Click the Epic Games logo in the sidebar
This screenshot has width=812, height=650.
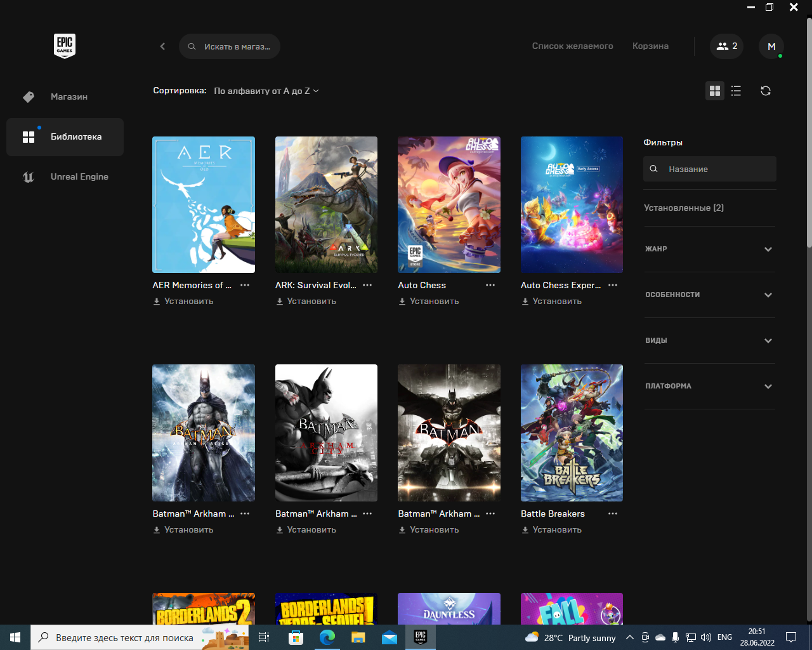click(65, 46)
